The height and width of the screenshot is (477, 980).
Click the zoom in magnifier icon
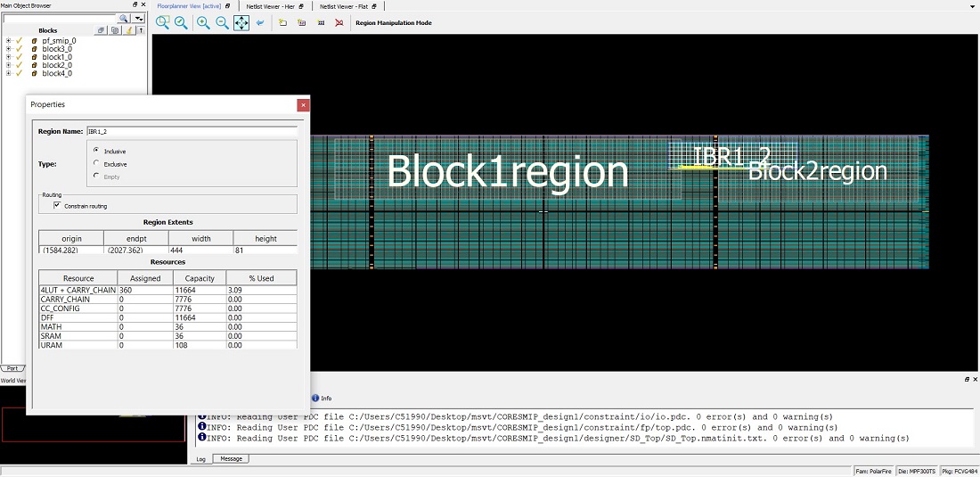(x=203, y=23)
